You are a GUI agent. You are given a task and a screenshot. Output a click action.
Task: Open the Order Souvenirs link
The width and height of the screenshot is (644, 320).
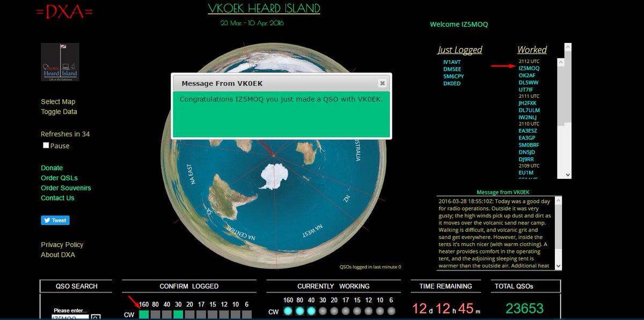pyautogui.click(x=66, y=188)
